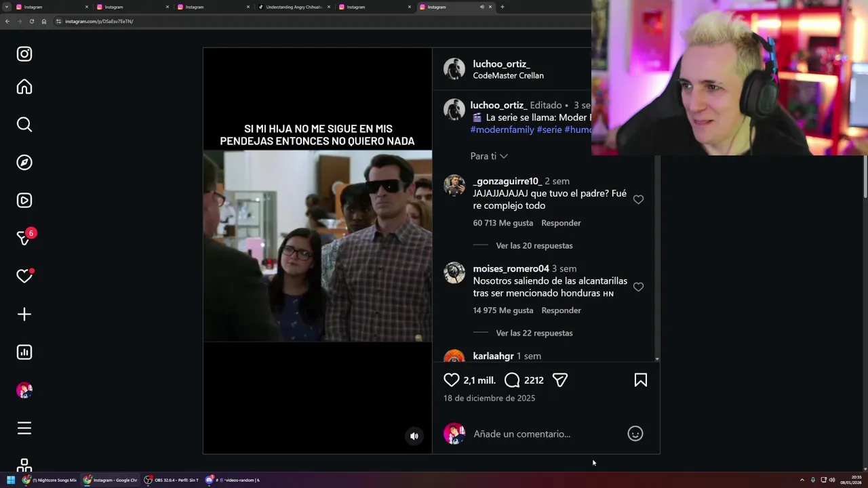The width and height of the screenshot is (868, 488).
Task: Open karlaahgr username link
Action: pos(493,356)
